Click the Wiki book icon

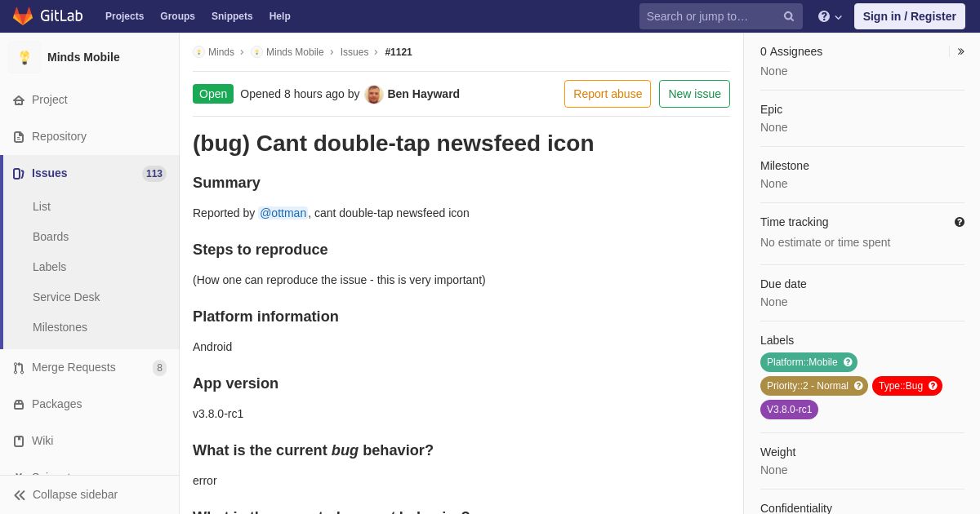coord(19,441)
